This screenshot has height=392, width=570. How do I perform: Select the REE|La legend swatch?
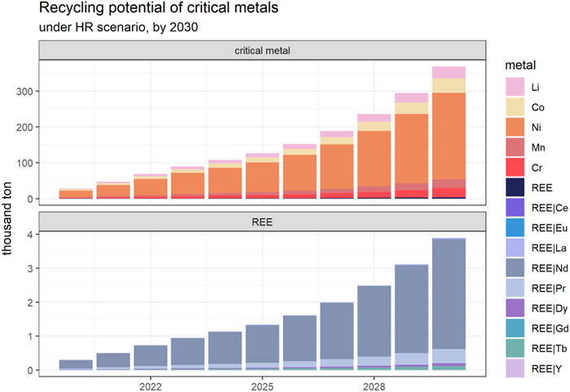point(515,248)
